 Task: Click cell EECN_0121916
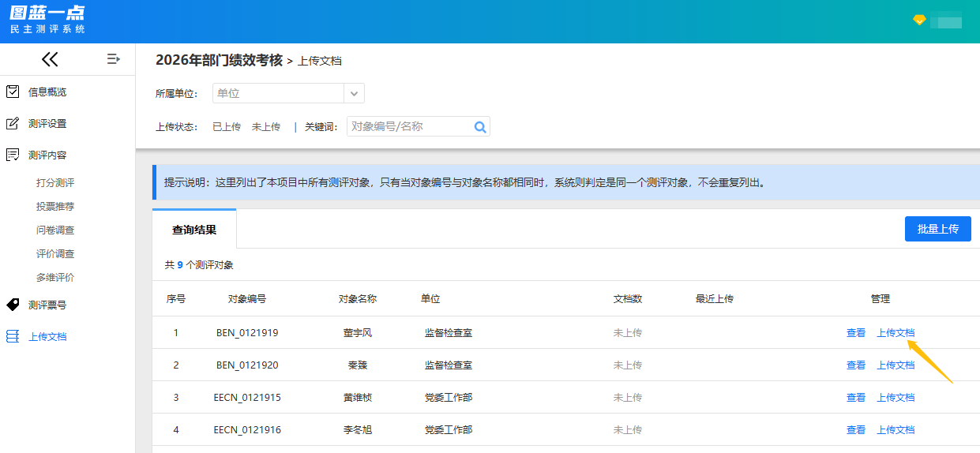[x=247, y=429]
